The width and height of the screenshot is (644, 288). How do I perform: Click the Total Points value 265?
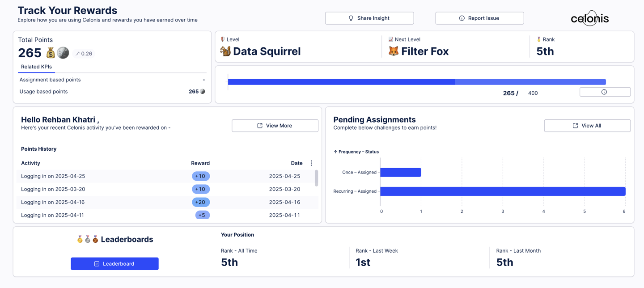coord(30,53)
